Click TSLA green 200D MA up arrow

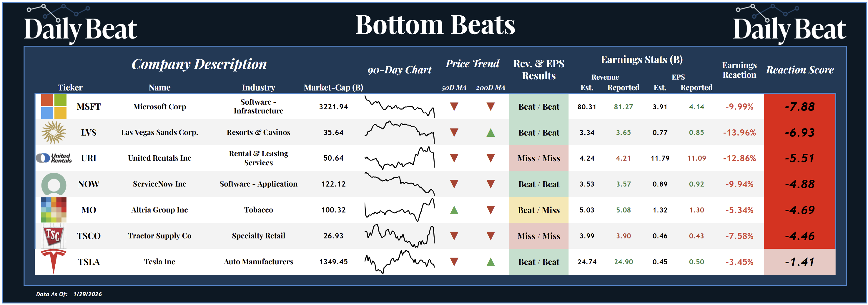coord(490,262)
